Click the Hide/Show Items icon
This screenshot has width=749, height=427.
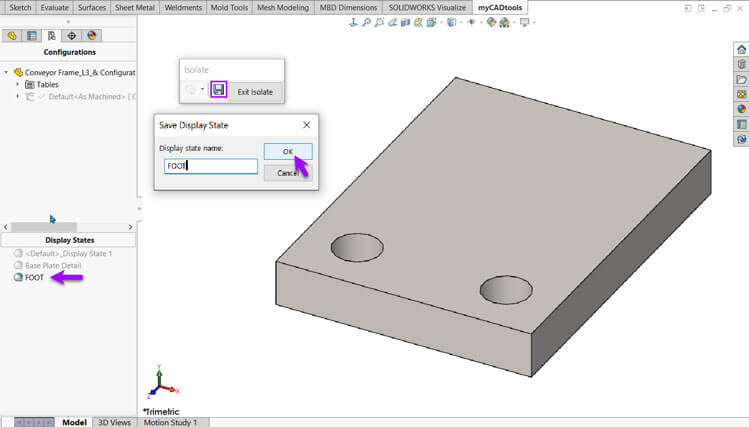pos(471,22)
